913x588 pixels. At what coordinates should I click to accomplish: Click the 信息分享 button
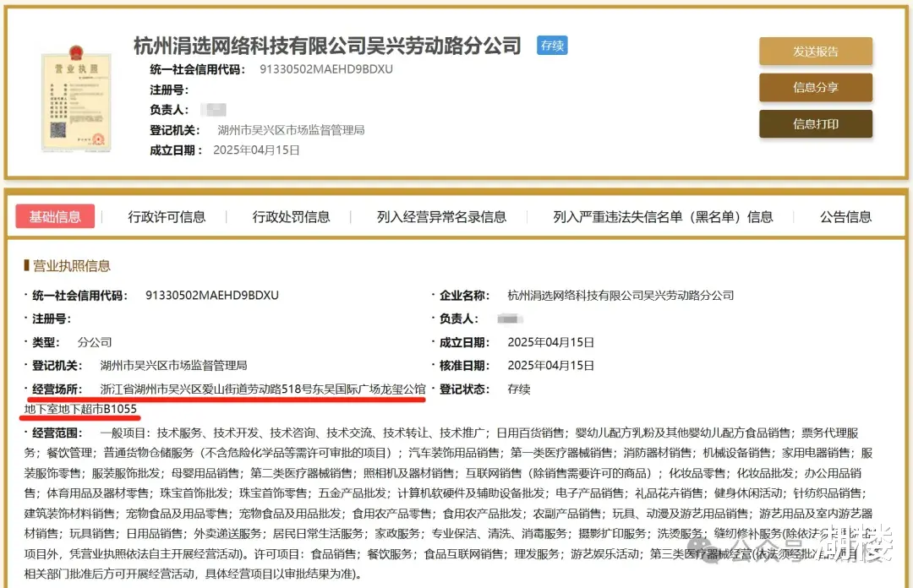point(815,87)
